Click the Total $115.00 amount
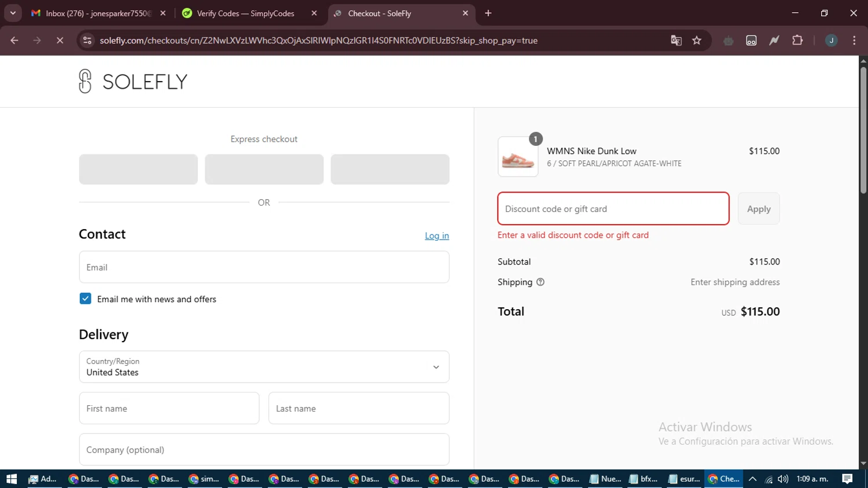The height and width of the screenshot is (488, 868). click(760, 311)
